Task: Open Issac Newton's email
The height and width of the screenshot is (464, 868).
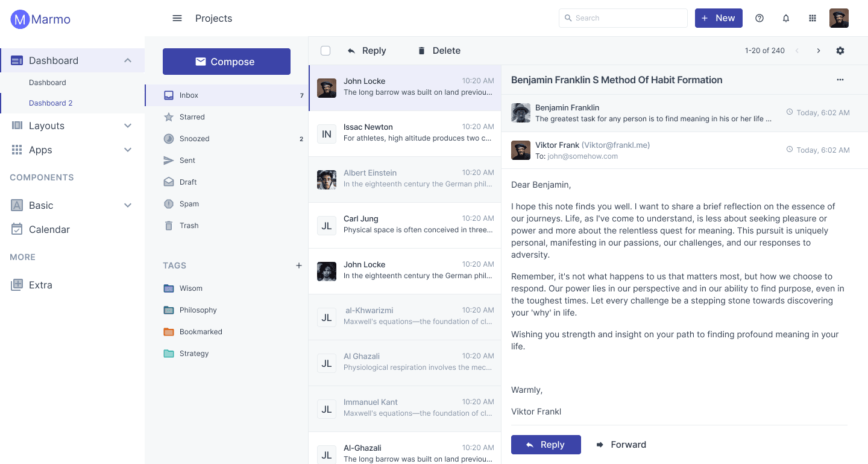Action: point(405,134)
